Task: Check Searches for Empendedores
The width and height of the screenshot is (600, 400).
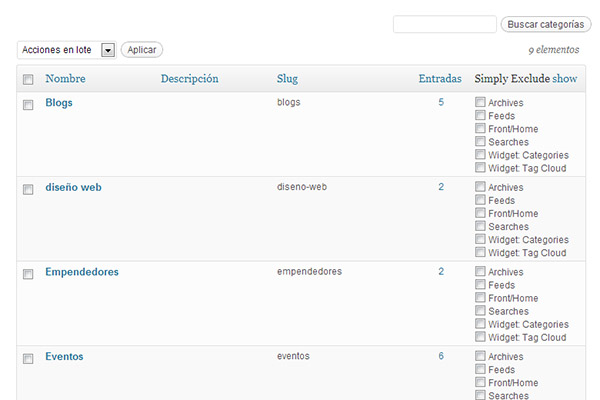Action: [x=480, y=310]
